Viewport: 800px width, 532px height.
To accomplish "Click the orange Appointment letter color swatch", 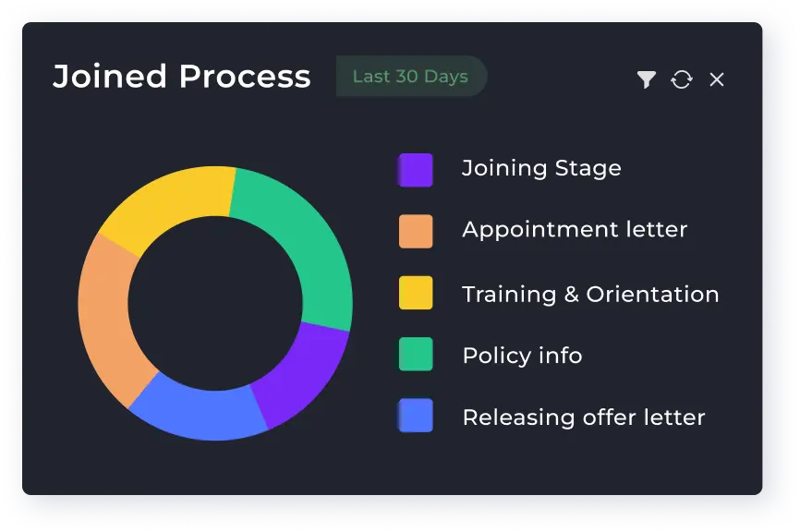I will click(414, 231).
